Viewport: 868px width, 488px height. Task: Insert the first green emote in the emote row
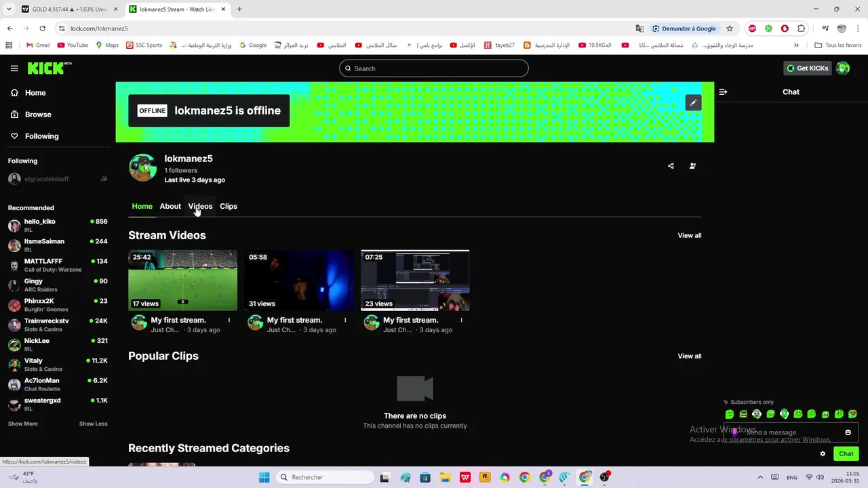coord(730,414)
